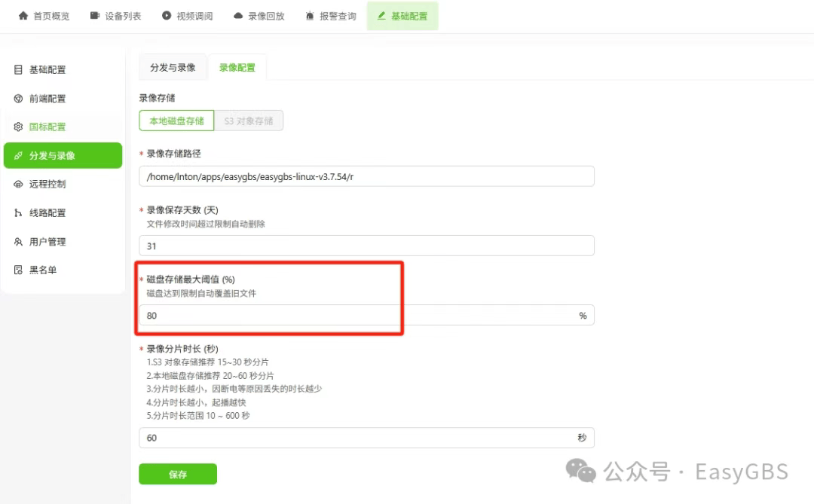Click the 磁盘存储最大阈值 field showing 80
The height and width of the screenshot is (504, 814).
click(x=354, y=316)
